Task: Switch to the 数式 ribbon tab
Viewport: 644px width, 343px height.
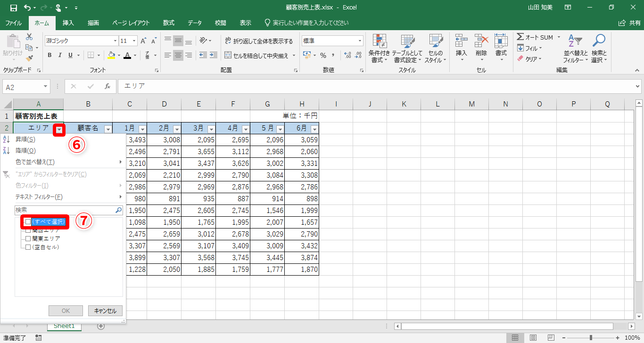Action: 169,23
